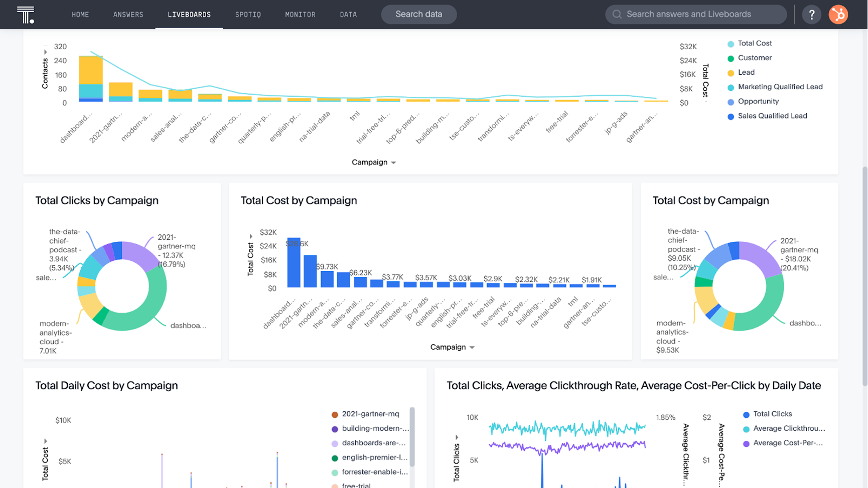This screenshot has height=488, width=868.
Task: Click the Search data button
Action: tap(418, 14)
